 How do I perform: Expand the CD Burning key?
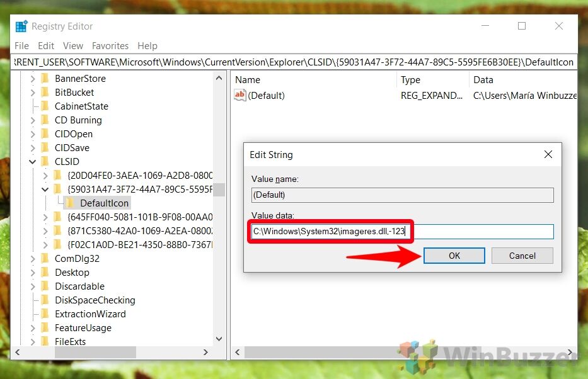33,120
